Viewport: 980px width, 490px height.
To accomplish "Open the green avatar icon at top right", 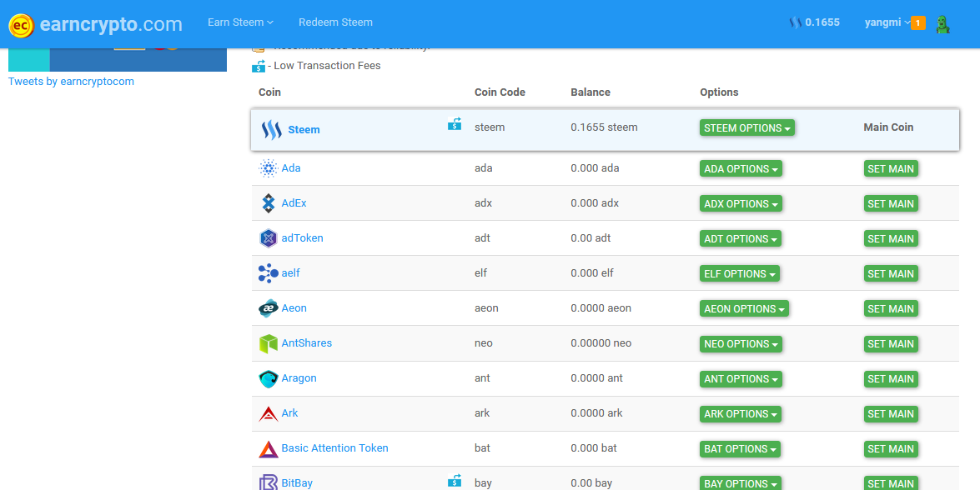I will pyautogui.click(x=943, y=23).
